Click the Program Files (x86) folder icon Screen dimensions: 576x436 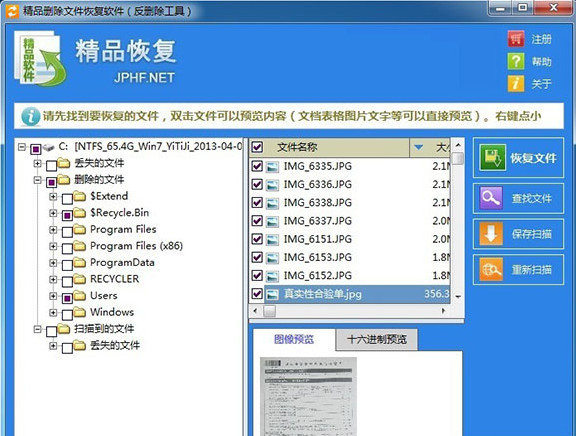click(x=79, y=246)
